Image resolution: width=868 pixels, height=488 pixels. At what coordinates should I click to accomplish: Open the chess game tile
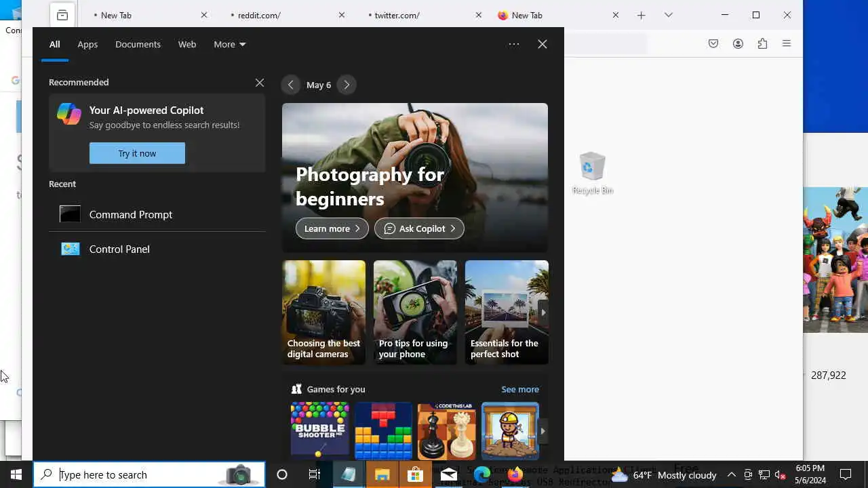pyautogui.click(x=447, y=430)
